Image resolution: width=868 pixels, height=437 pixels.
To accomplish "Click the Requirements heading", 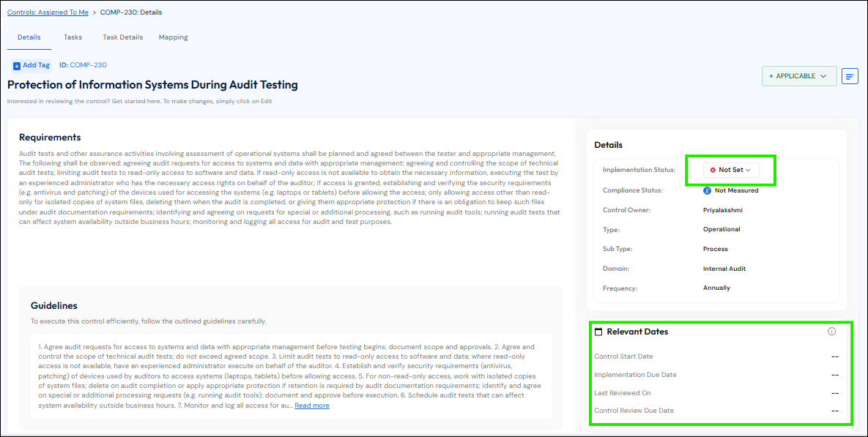I will 50,137.
